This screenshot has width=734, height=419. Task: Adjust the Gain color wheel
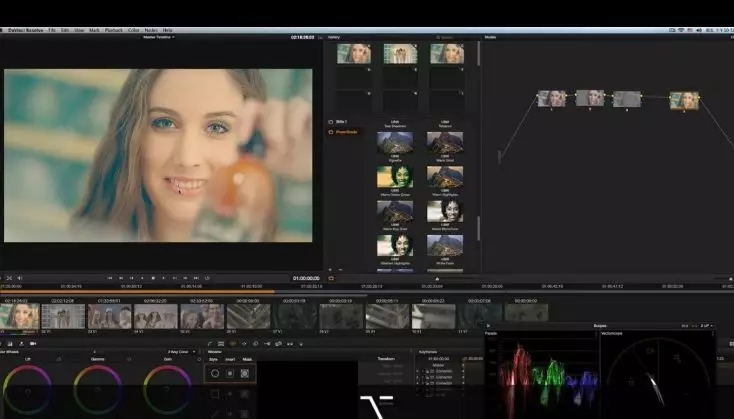pyautogui.click(x=167, y=390)
